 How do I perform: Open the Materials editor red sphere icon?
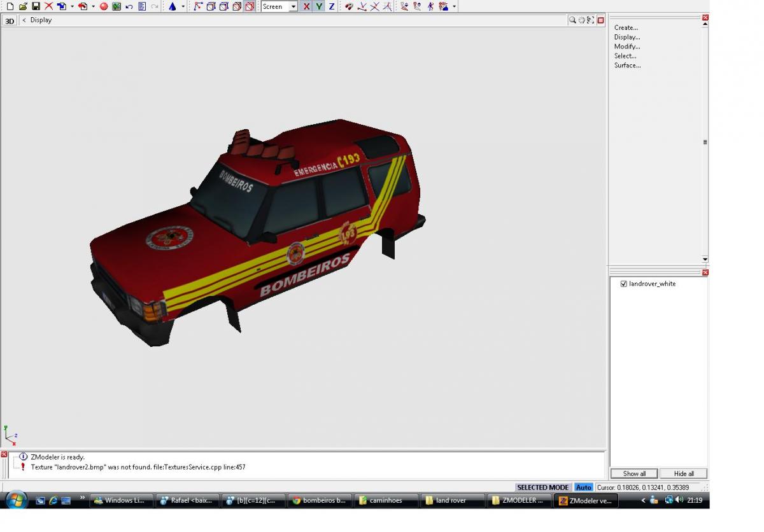pyautogui.click(x=104, y=6)
